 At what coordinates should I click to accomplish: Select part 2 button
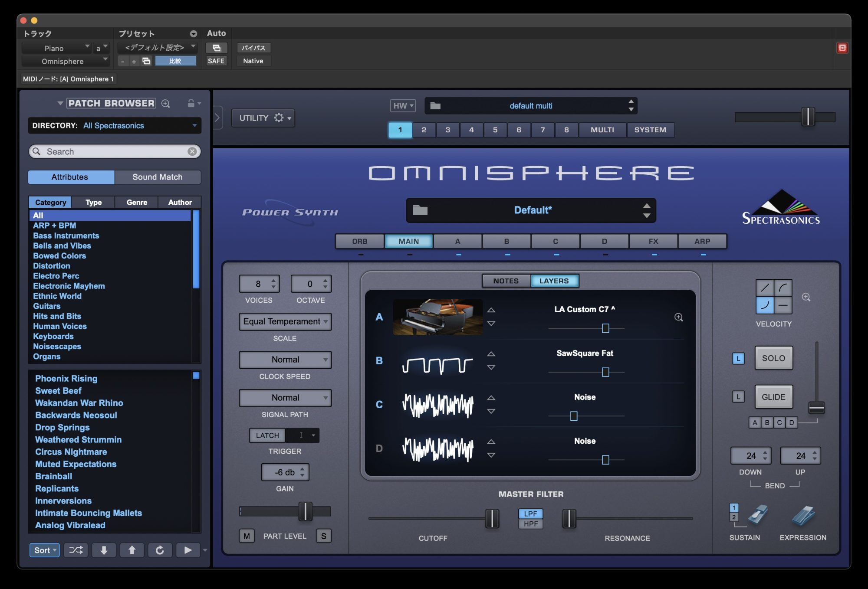[x=424, y=130]
